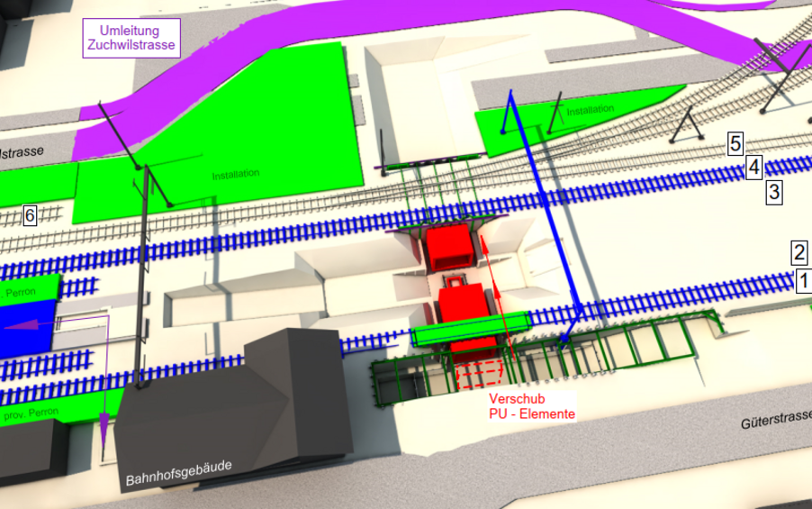This screenshot has height=509, width=812.
Task: Click the prov. Perron green platform label
Action: (x=32, y=414)
